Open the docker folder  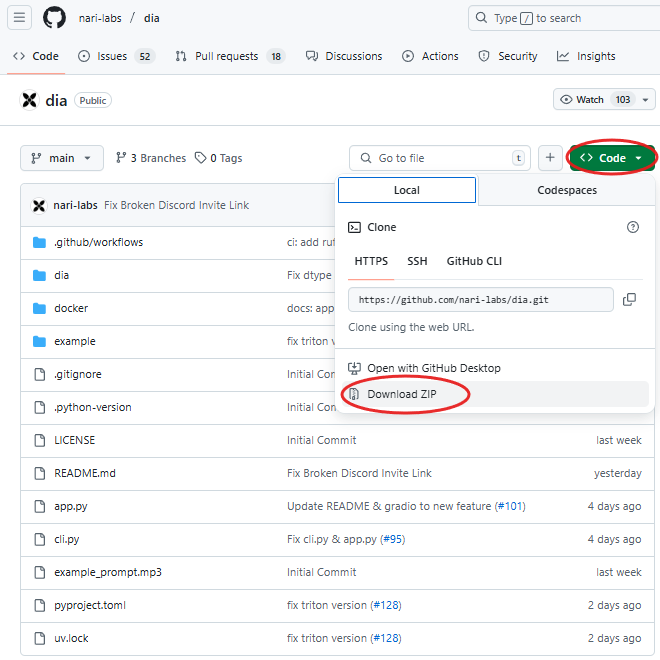[x=71, y=308]
